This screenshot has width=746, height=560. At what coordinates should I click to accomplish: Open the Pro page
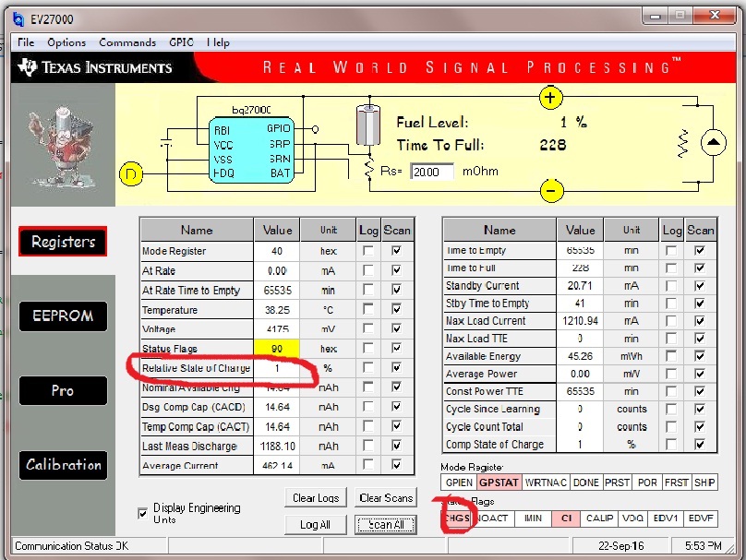point(63,391)
